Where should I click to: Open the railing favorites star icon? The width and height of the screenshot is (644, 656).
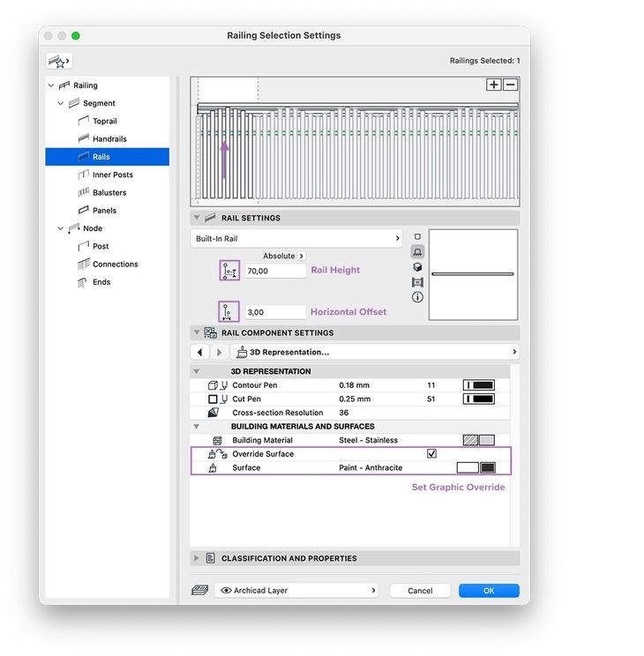coord(58,62)
